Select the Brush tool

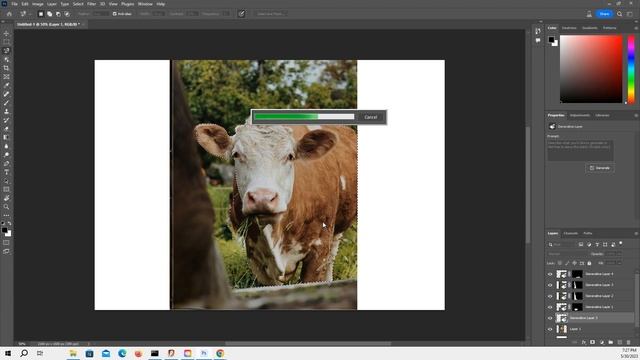6,102
